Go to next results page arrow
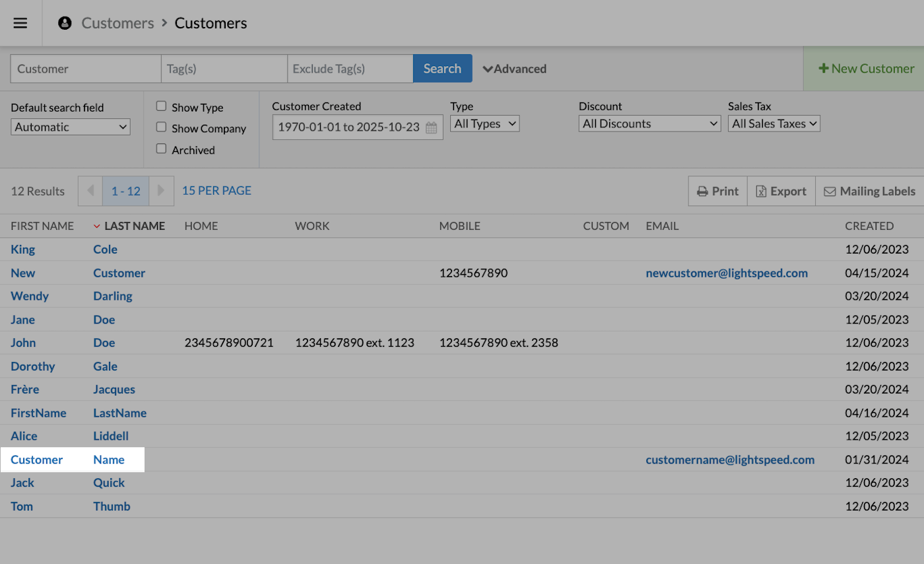924x564 pixels. coord(161,191)
